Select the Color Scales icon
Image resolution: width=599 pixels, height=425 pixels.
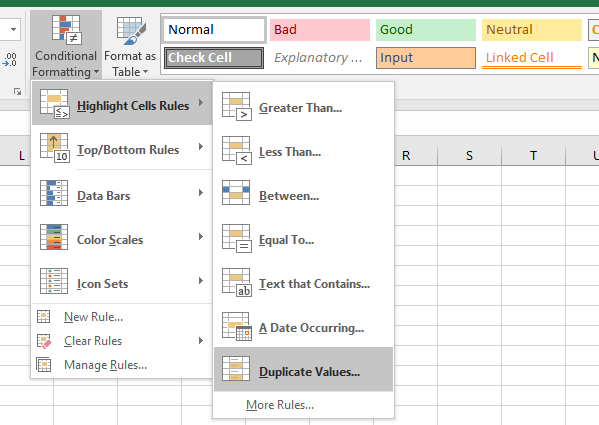(x=54, y=237)
